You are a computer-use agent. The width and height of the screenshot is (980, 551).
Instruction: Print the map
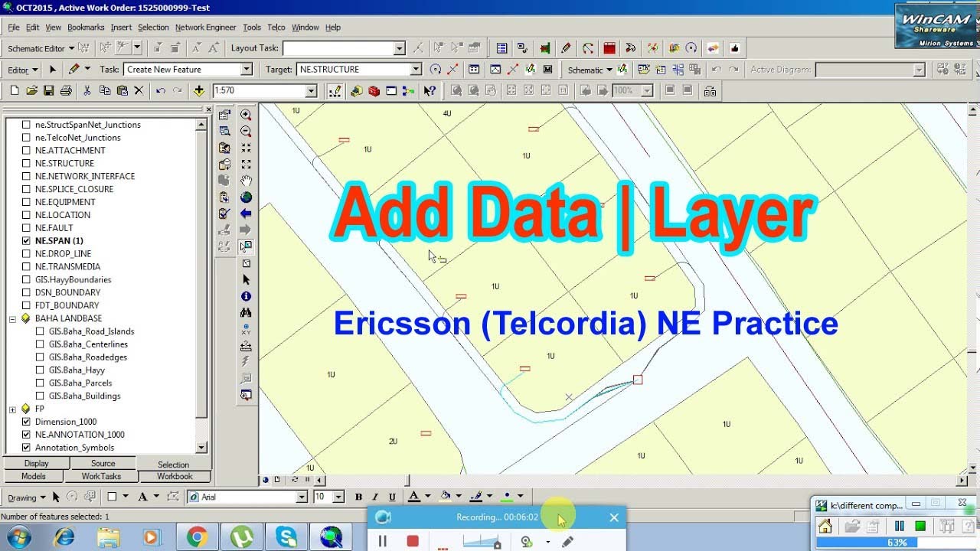tap(66, 90)
